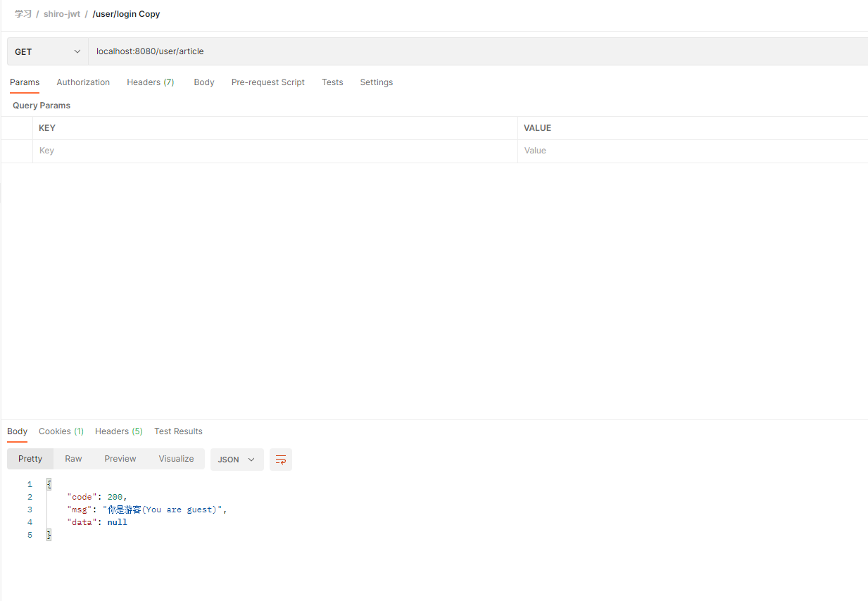Screen dimensions: 868x601
Task: Open the request Settings tab
Action: pyautogui.click(x=376, y=82)
